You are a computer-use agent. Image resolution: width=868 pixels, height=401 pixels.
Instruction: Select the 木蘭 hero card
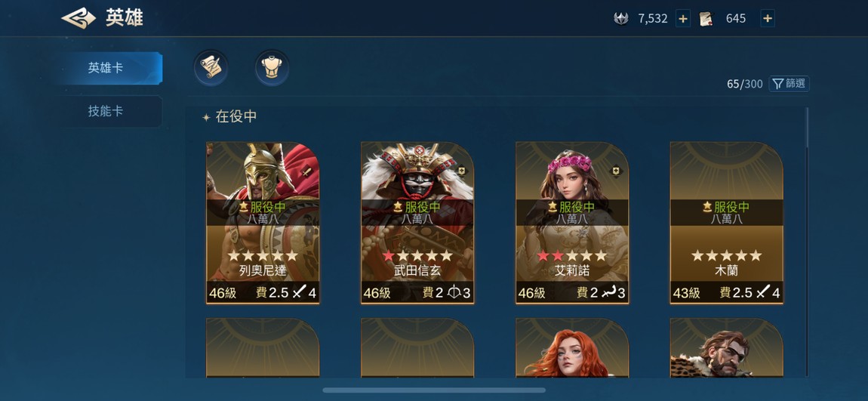tap(726, 223)
